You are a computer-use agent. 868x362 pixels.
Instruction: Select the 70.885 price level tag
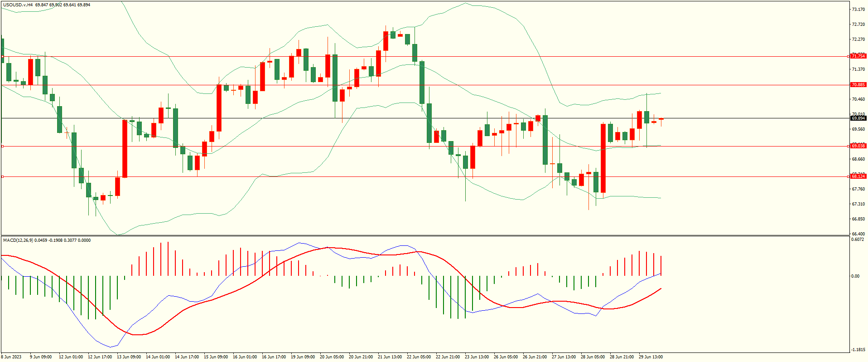coord(858,85)
